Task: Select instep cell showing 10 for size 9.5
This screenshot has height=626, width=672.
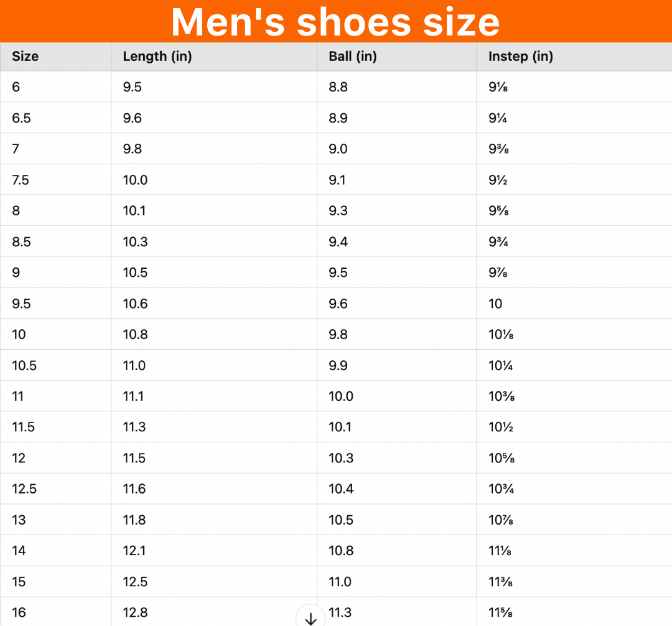Action: point(574,304)
